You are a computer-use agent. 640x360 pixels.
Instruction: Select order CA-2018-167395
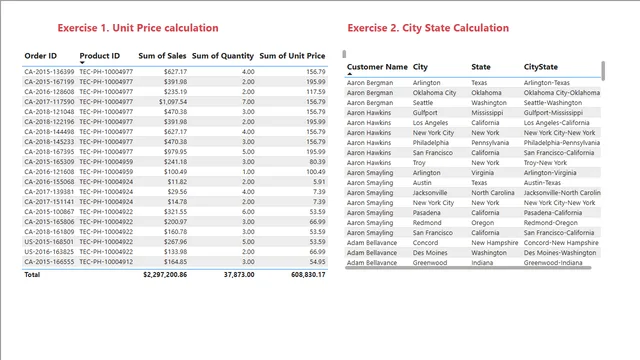(49, 152)
